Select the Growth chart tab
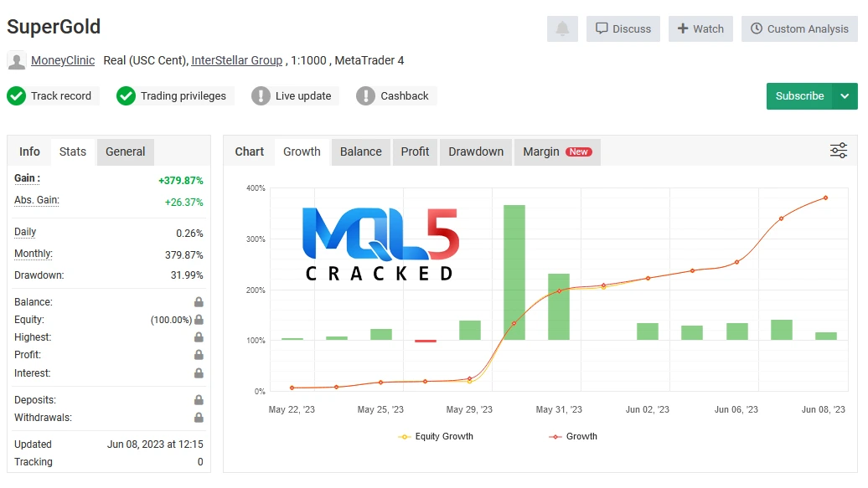 coord(302,152)
